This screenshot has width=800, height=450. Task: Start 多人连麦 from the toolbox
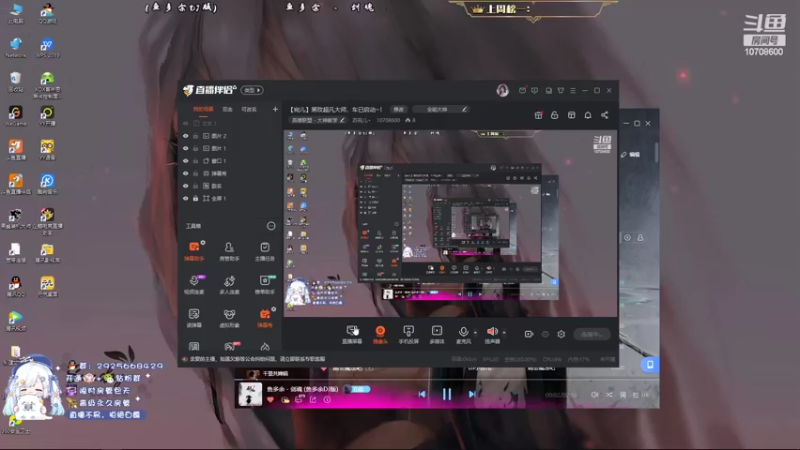tap(229, 284)
